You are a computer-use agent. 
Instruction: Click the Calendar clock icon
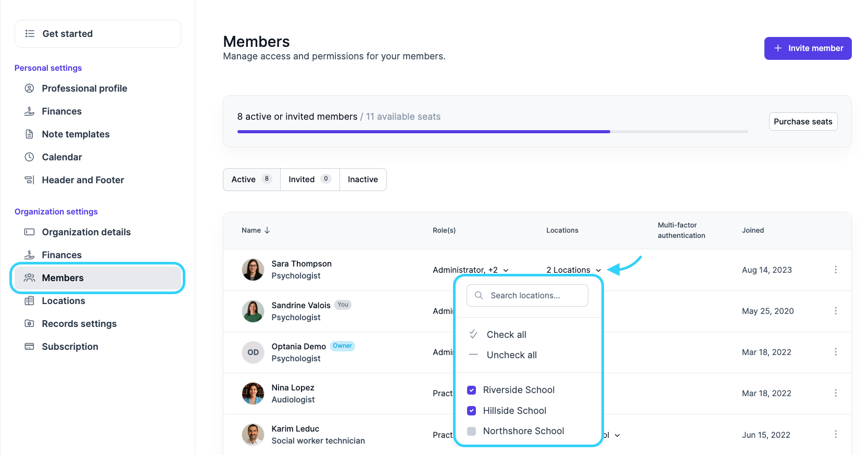click(x=30, y=157)
